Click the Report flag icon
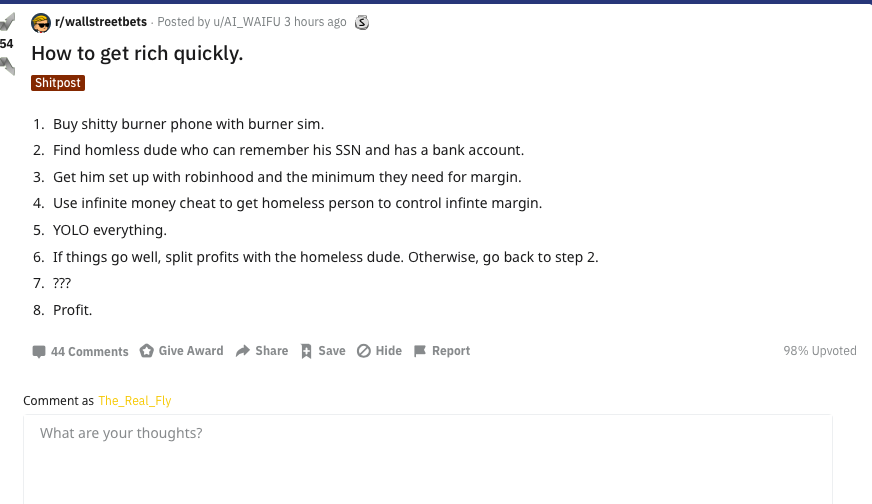The image size is (872, 504). [x=420, y=351]
